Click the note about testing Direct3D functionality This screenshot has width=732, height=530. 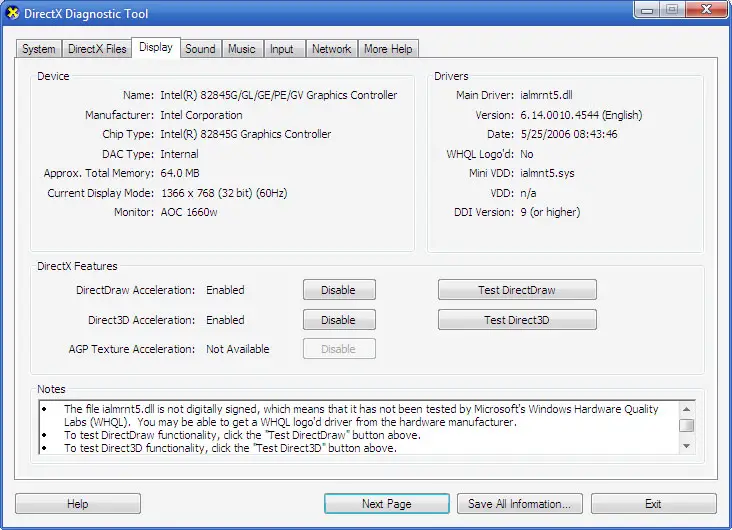230,448
